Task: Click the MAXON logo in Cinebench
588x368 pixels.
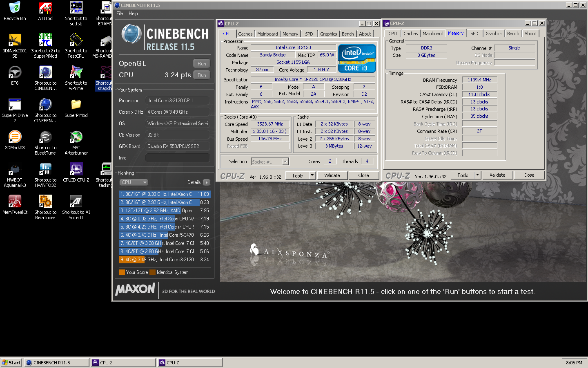Action: coord(135,289)
